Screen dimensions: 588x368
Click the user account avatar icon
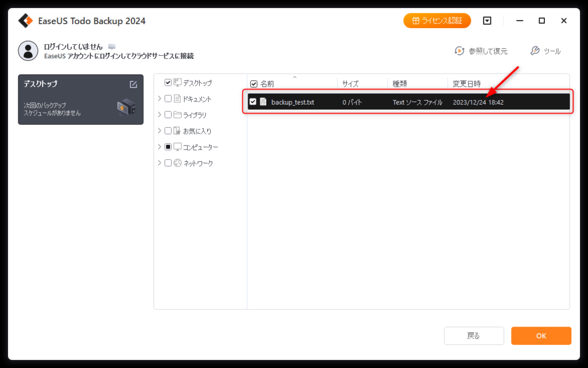pyautogui.click(x=28, y=51)
